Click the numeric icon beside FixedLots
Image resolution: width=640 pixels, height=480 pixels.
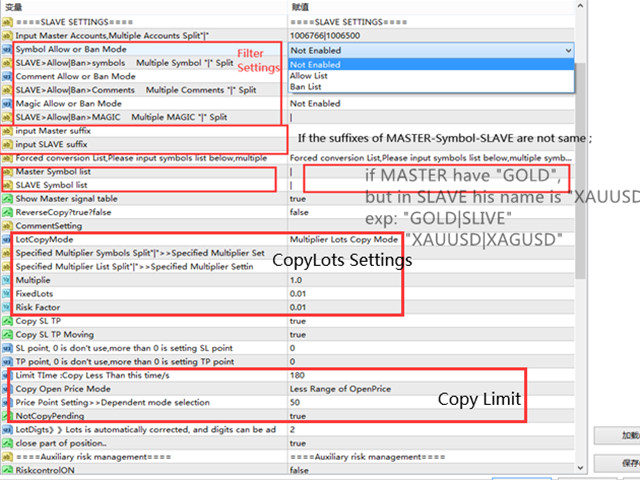click(7, 294)
